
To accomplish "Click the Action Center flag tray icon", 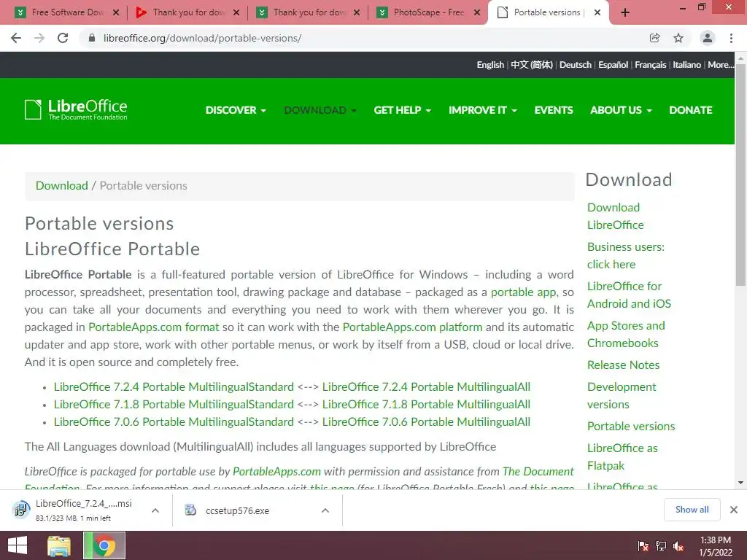I will click(643, 545).
